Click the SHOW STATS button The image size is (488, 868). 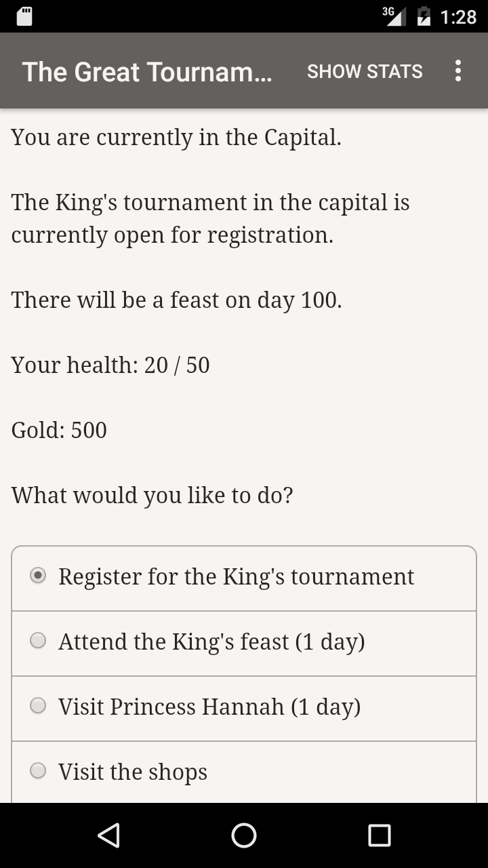coord(365,71)
